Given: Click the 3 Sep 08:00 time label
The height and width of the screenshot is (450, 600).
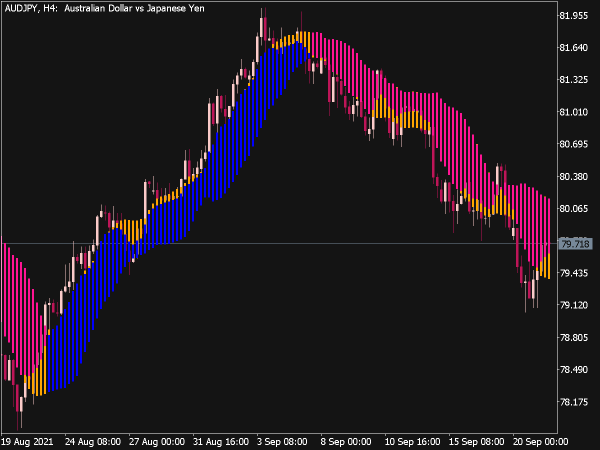Looking at the screenshot, I should [x=282, y=442].
